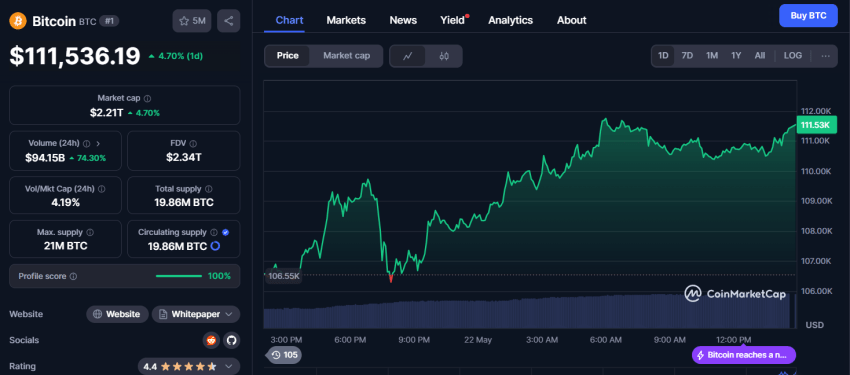
Task: Show FDV info icon
Action: tap(194, 144)
